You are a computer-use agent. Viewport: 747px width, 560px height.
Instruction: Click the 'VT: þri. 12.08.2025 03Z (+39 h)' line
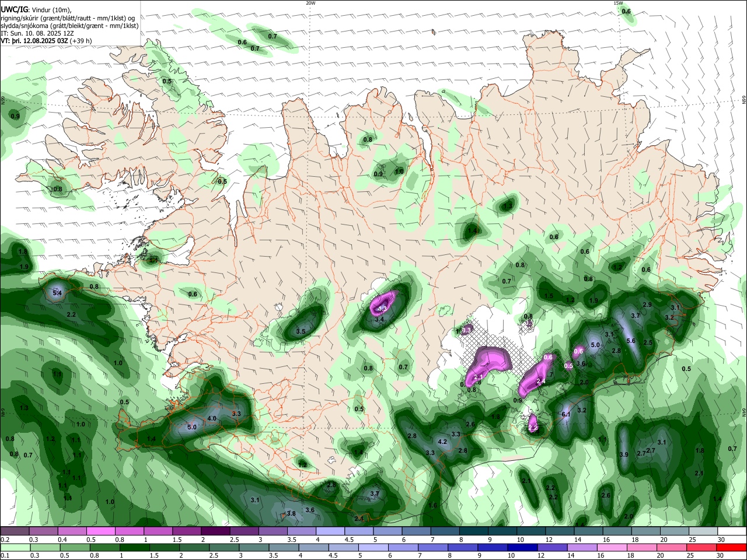46,41
